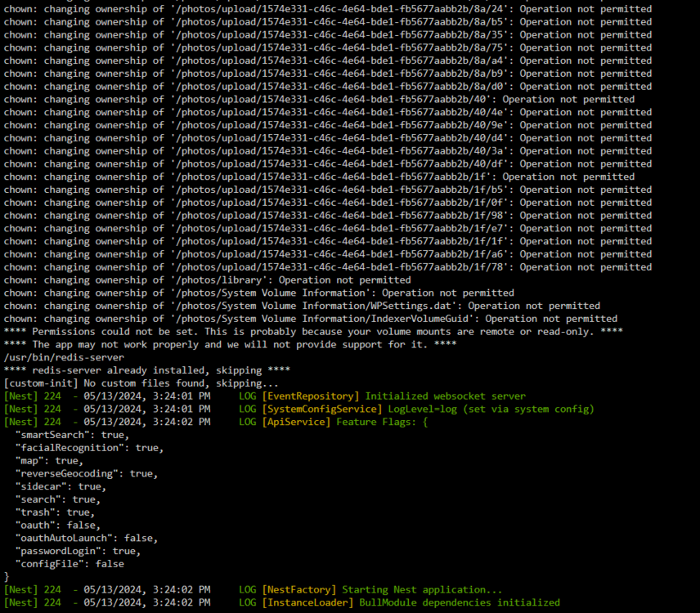
Task: Click the path ending in '40/4e'
Action: click(341, 113)
